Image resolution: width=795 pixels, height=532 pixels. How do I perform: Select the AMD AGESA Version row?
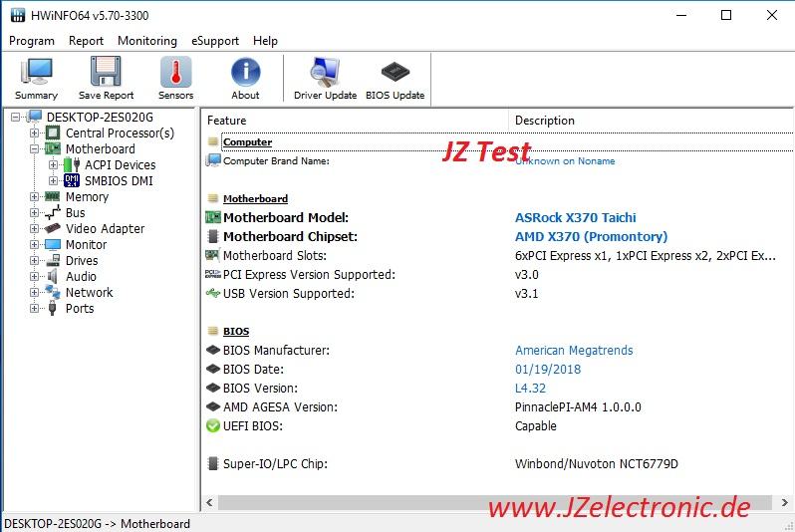pos(498,406)
